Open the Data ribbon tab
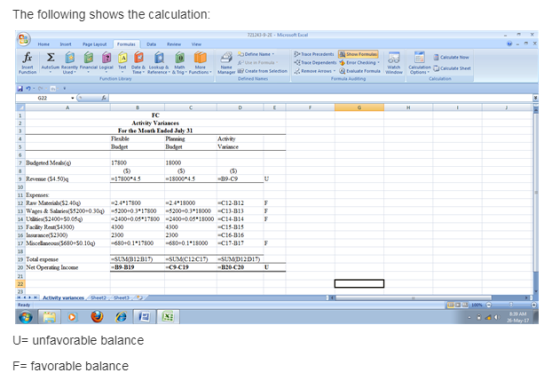 click(151, 44)
